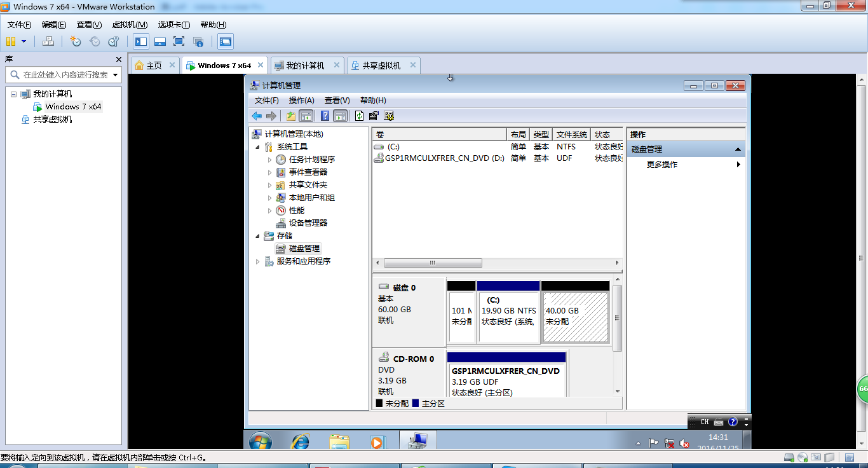The image size is (868, 468).
Task: Open VMware 文件(F) menu
Action: coord(20,25)
